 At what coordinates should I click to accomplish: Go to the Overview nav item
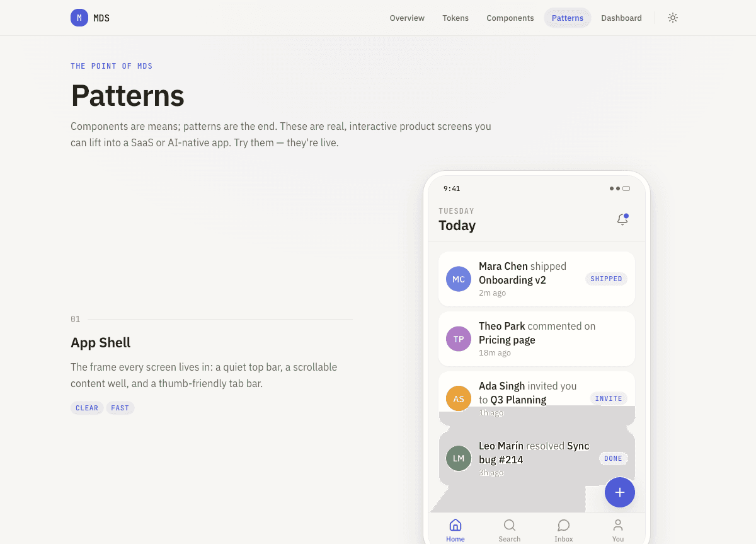[x=407, y=18]
